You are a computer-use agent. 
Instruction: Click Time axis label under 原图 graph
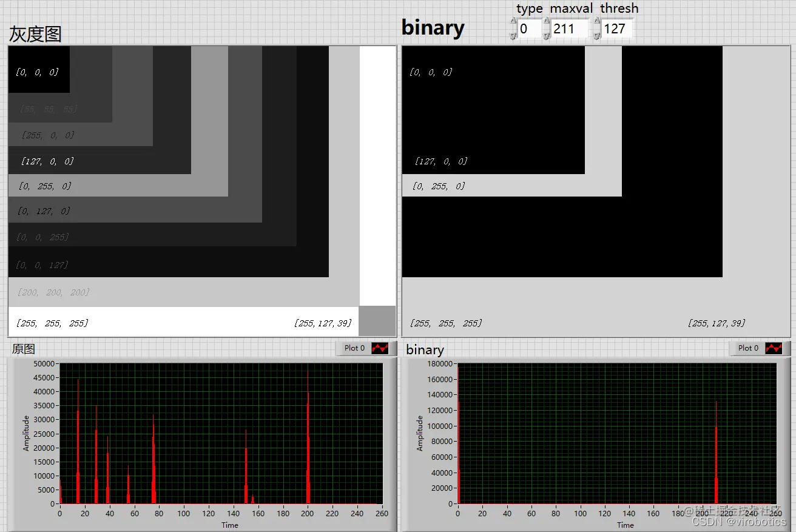click(x=230, y=525)
